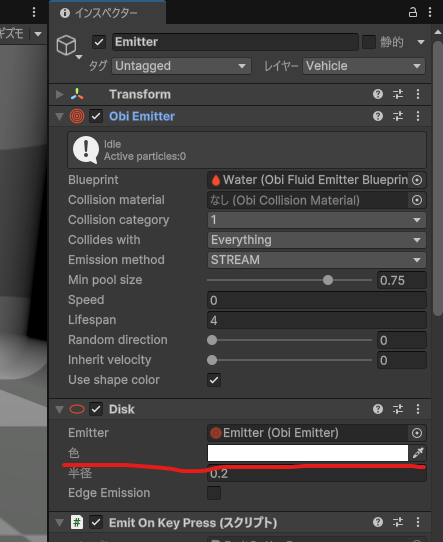
Task: Click the Inherit velocity value field
Action: (x=402, y=360)
